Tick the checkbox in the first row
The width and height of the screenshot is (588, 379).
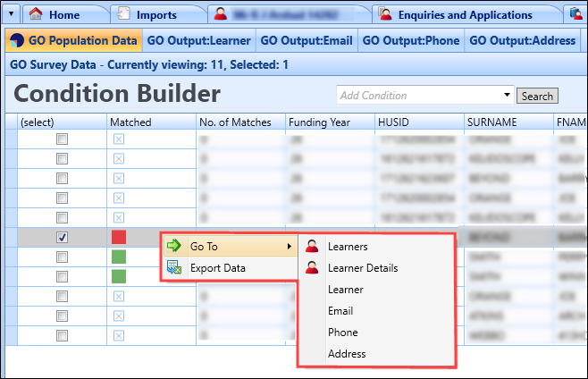pos(62,139)
